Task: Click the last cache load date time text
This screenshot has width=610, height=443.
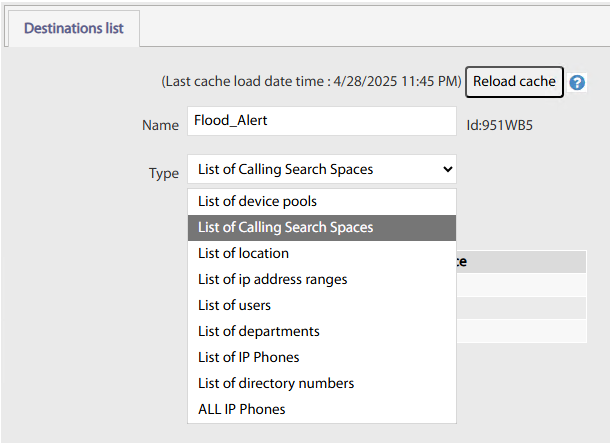Action: point(311,81)
